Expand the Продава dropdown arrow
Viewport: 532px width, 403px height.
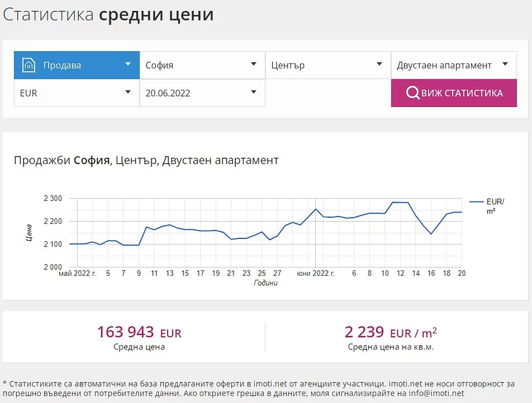point(128,64)
